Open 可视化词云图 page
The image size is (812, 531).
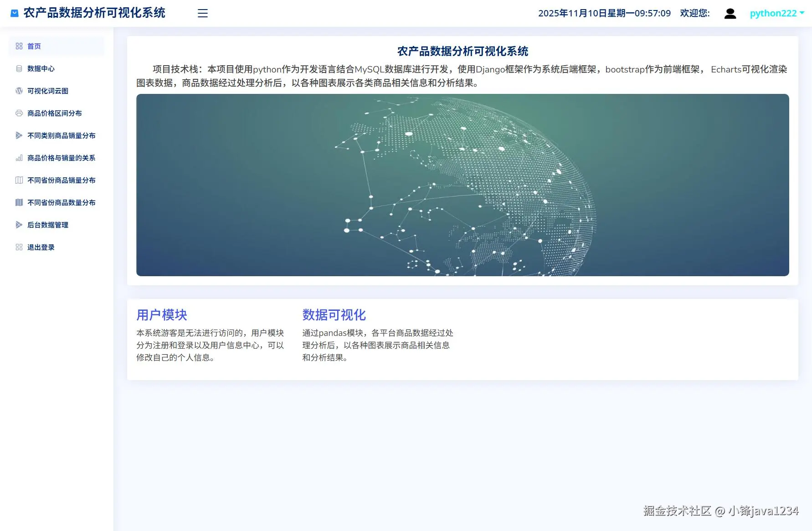point(57,91)
